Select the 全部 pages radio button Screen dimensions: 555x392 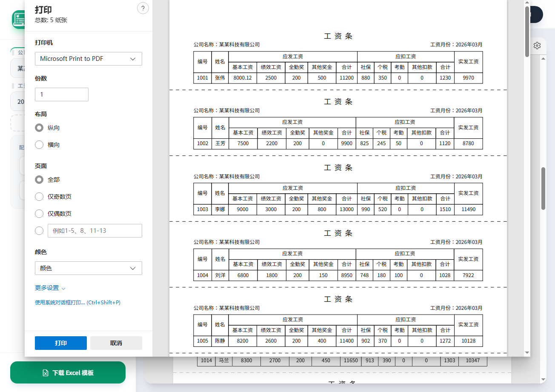pos(39,180)
